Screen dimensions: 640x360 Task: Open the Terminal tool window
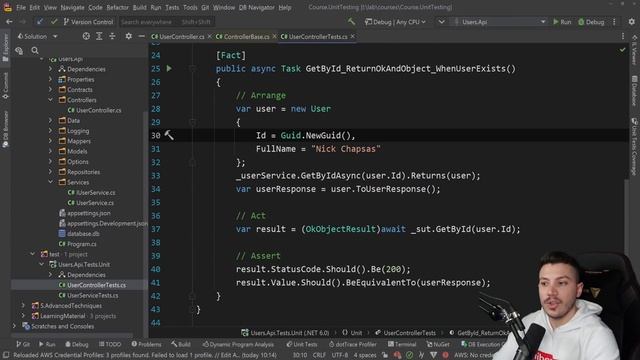(402, 344)
